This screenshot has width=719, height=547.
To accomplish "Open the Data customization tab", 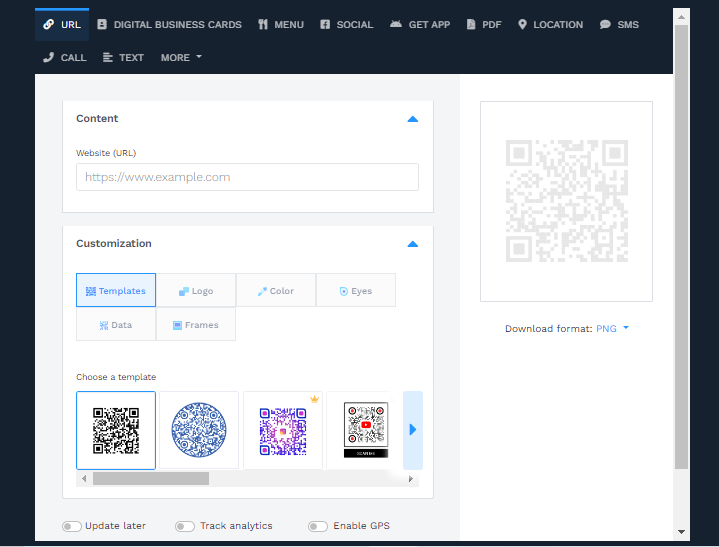I will pyautogui.click(x=116, y=324).
